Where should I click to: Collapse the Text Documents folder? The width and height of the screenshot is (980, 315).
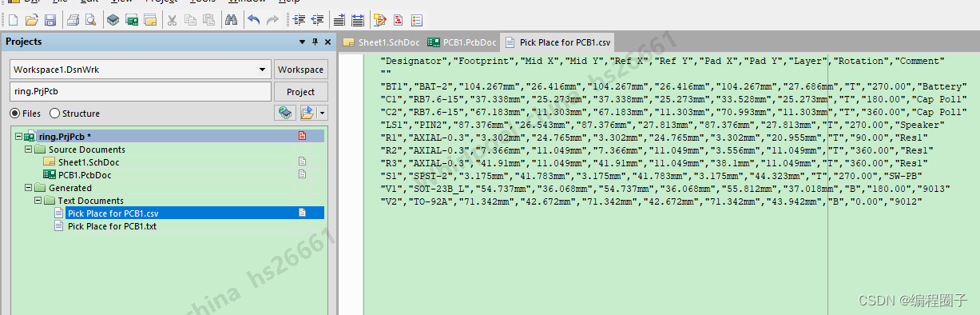point(38,201)
